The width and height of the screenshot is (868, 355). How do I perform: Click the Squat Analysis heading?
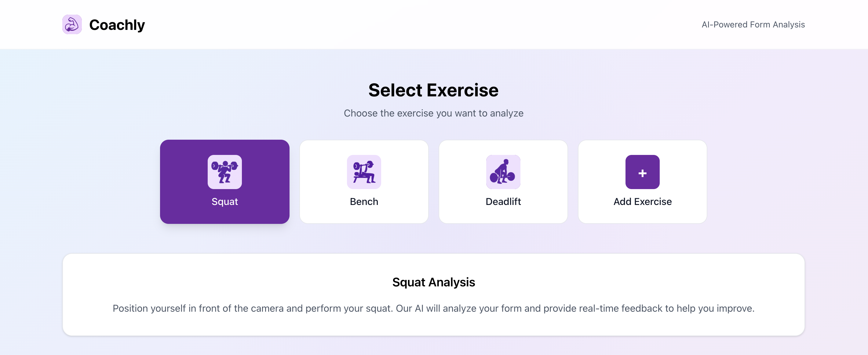click(434, 282)
